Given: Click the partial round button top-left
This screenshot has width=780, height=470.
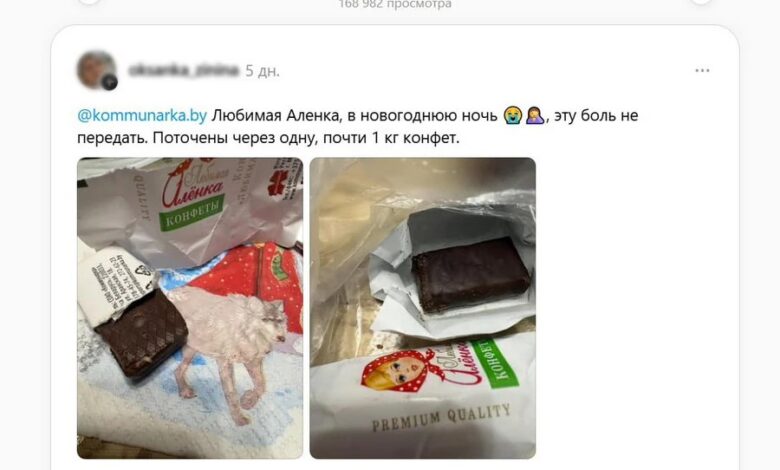Looking at the screenshot, I should (90, 1).
